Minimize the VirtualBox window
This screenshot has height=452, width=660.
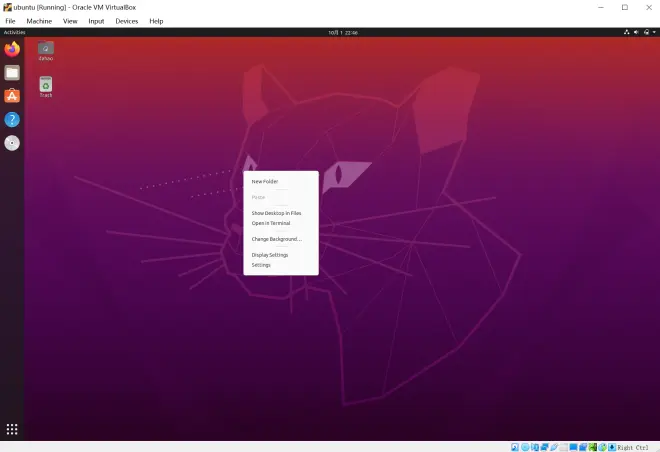click(x=601, y=7)
